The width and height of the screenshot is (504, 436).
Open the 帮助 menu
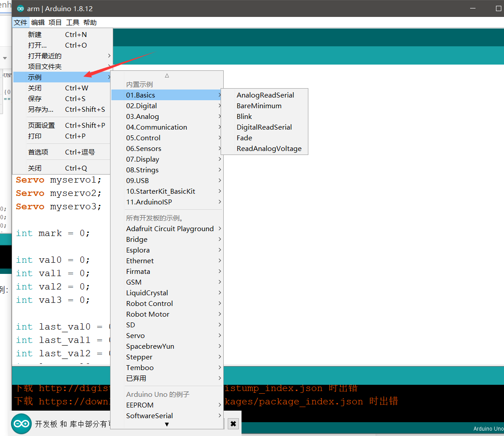(90, 23)
